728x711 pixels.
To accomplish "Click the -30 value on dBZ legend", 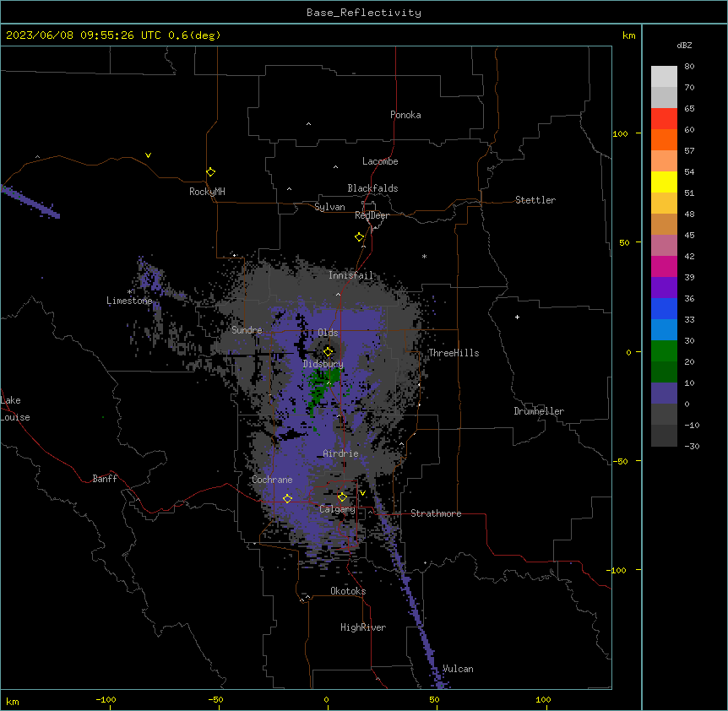I will click(x=692, y=447).
